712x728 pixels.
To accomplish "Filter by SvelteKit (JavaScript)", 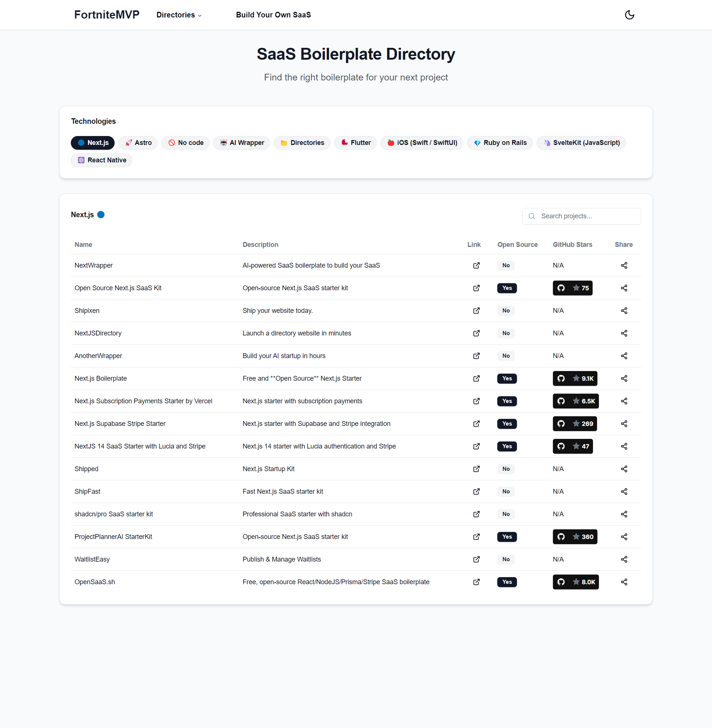I will (581, 143).
